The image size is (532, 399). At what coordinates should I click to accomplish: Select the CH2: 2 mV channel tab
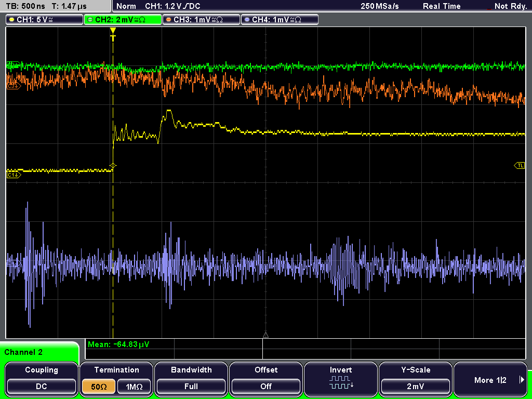point(123,19)
